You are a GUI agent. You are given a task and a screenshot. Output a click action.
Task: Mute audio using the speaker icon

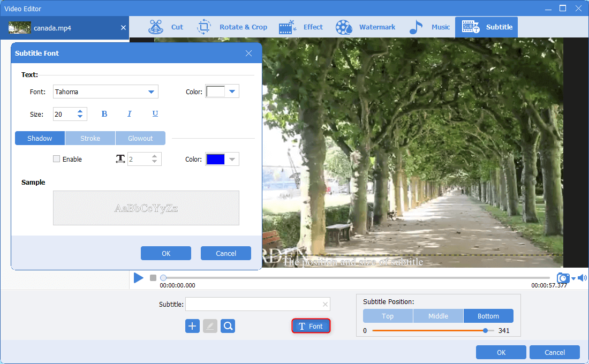pos(582,278)
